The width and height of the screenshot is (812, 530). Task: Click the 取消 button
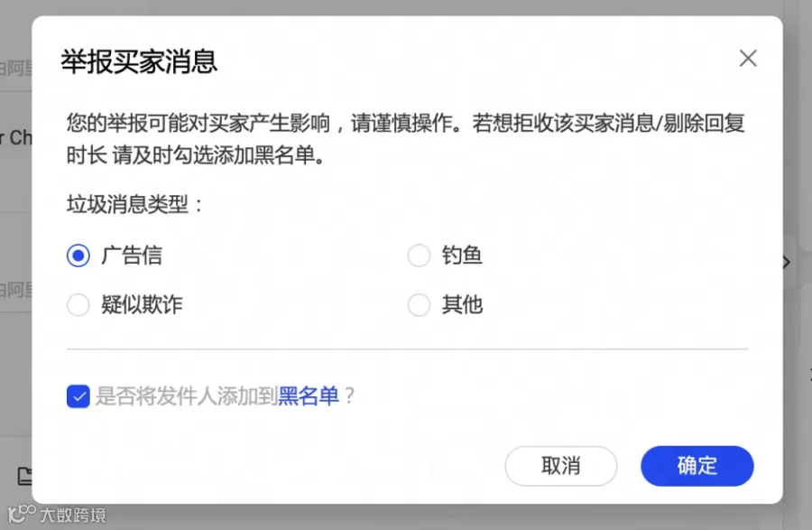[561, 466]
